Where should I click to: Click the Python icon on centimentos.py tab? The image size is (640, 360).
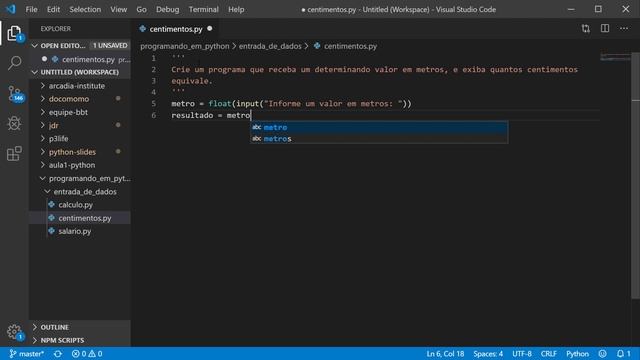(x=142, y=29)
